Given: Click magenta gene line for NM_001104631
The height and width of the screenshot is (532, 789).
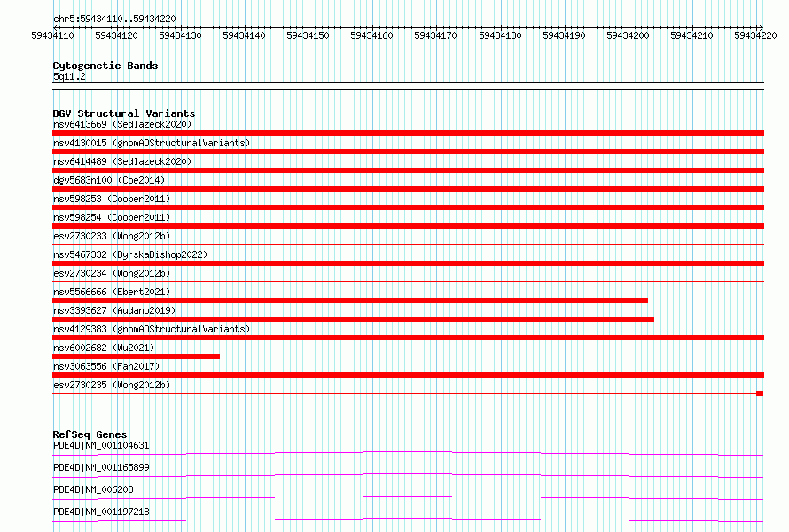Looking at the screenshot, I should [408, 453].
